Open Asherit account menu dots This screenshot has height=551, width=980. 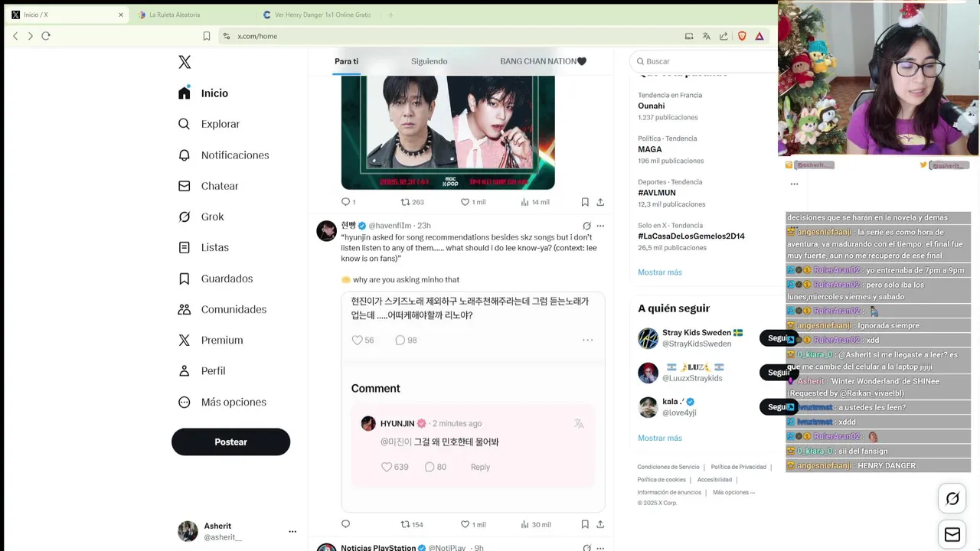292,531
